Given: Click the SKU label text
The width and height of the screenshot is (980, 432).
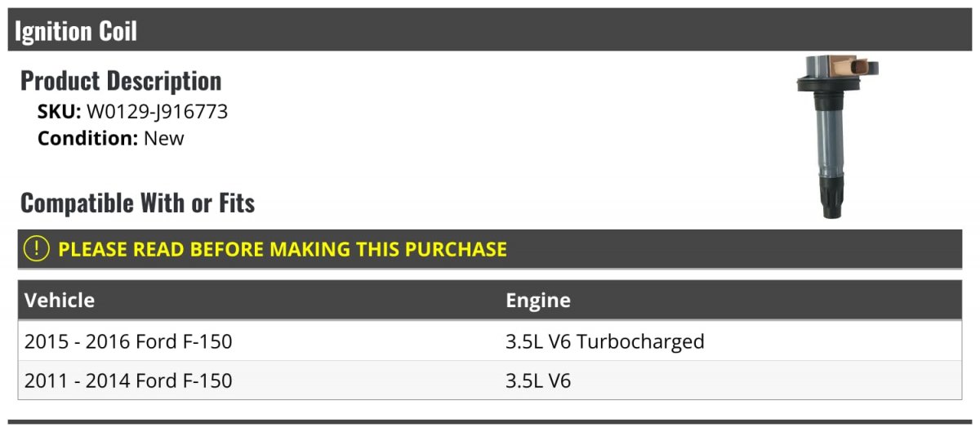Looking at the screenshot, I should tap(60, 112).
